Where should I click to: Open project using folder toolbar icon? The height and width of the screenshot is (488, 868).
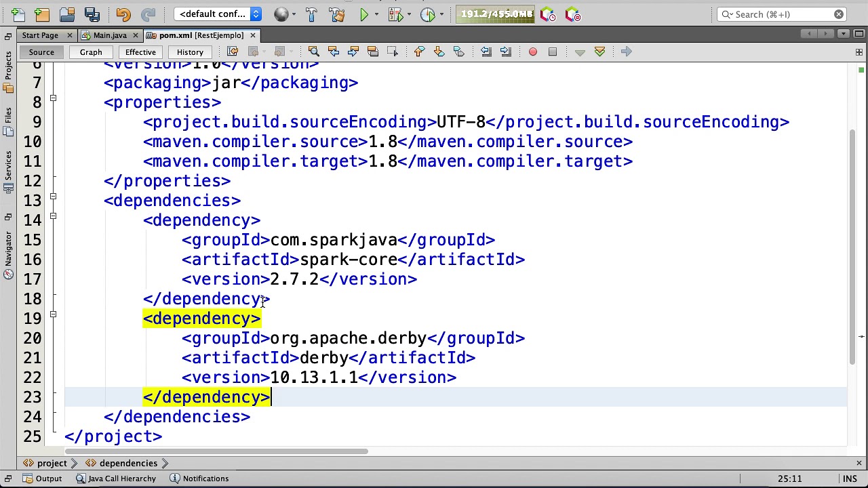pyautogui.click(x=66, y=14)
